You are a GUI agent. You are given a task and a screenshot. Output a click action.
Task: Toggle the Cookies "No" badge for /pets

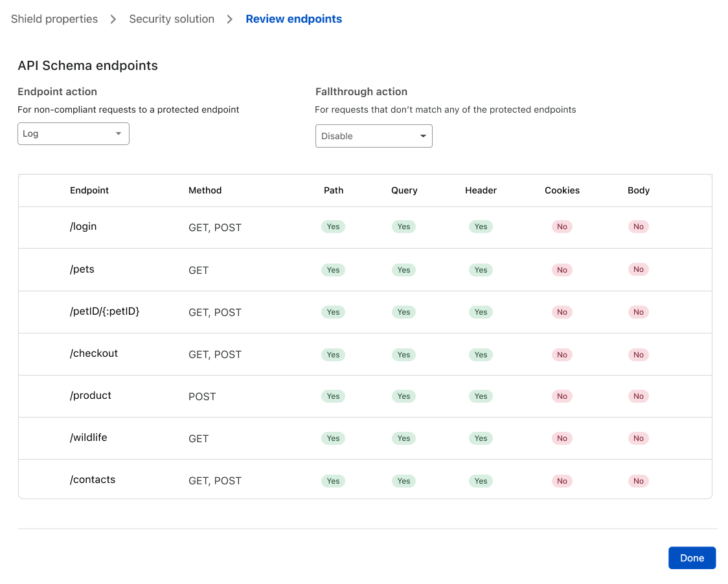pyautogui.click(x=562, y=269)
